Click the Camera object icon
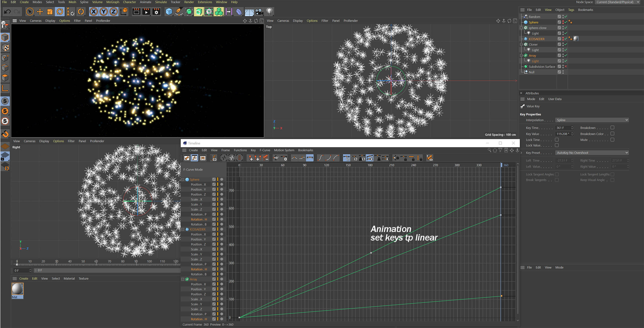 click(259, 12)
